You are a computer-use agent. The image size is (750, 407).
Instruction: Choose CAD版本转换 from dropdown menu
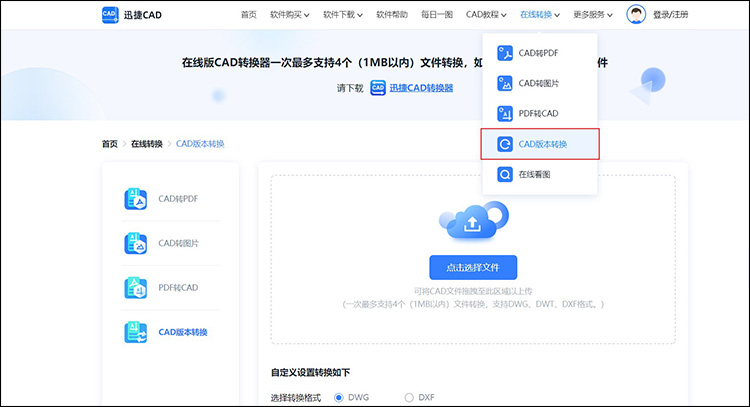pos(540,144)
